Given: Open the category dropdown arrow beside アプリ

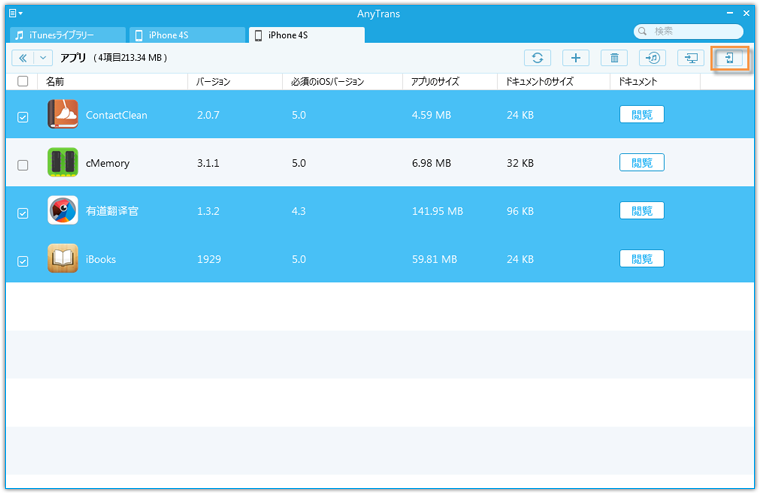Looking at the screenshot, I should pos(43,58).
